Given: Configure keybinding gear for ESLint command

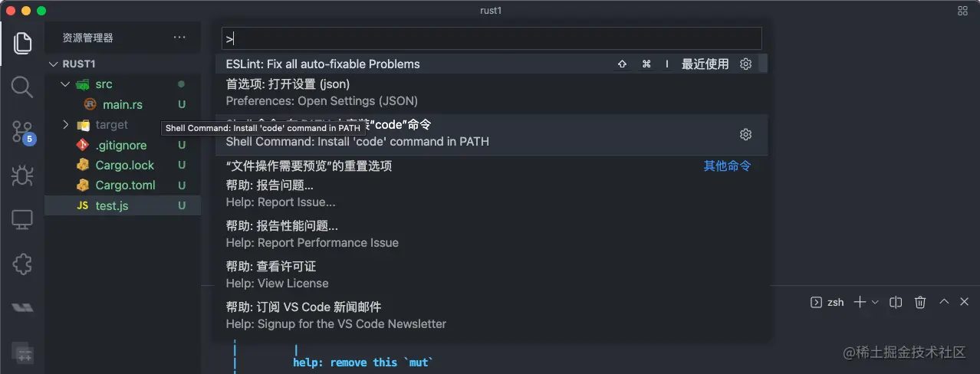Looking at the screenshot, I should pos(745,64).
